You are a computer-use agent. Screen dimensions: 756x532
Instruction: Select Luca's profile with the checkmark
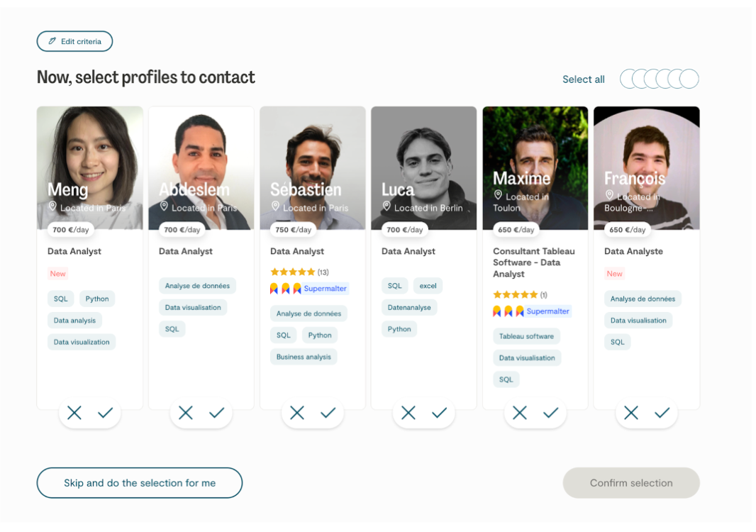point(440,413)
